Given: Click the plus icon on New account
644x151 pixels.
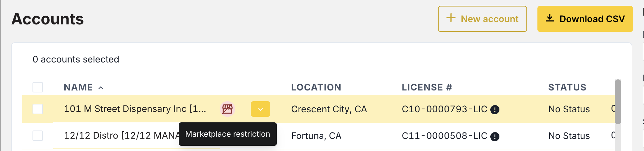Looking at the screenshot, I should pyautogui.click(x=451, y=18).
